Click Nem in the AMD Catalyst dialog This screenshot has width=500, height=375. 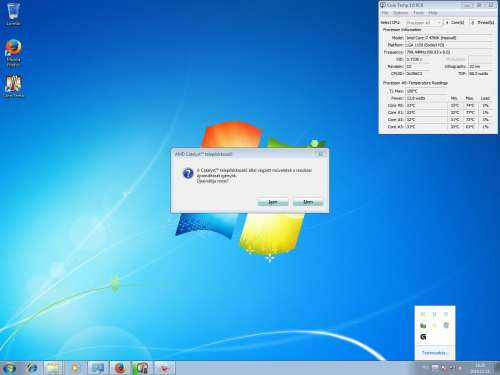tap(308, 202)
